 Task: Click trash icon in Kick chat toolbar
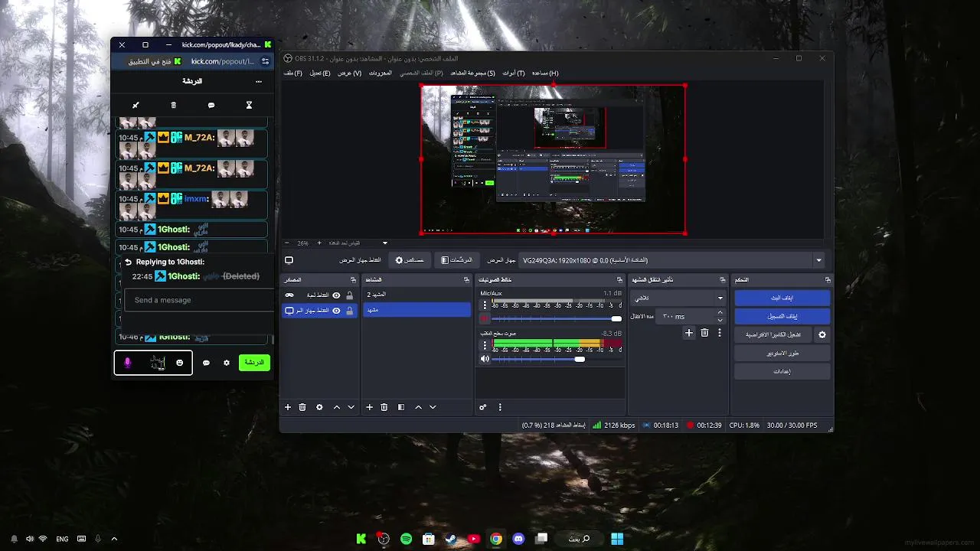(173, 105)
